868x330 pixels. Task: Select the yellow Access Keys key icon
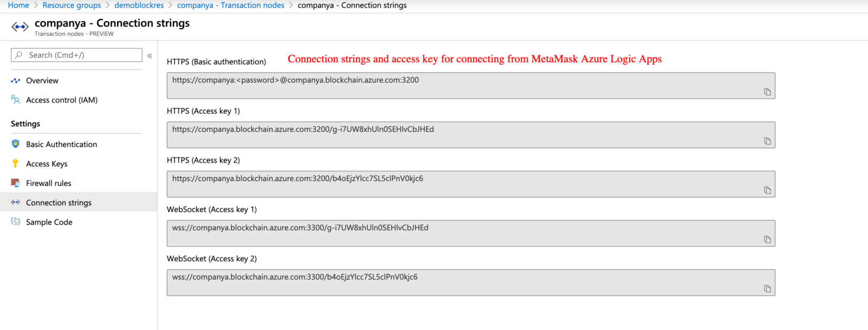(16, 164)
